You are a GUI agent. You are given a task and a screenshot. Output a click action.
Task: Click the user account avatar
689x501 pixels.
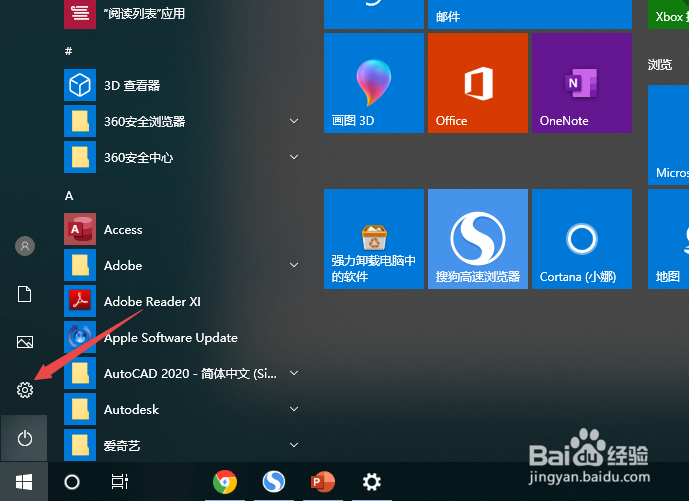25,246
